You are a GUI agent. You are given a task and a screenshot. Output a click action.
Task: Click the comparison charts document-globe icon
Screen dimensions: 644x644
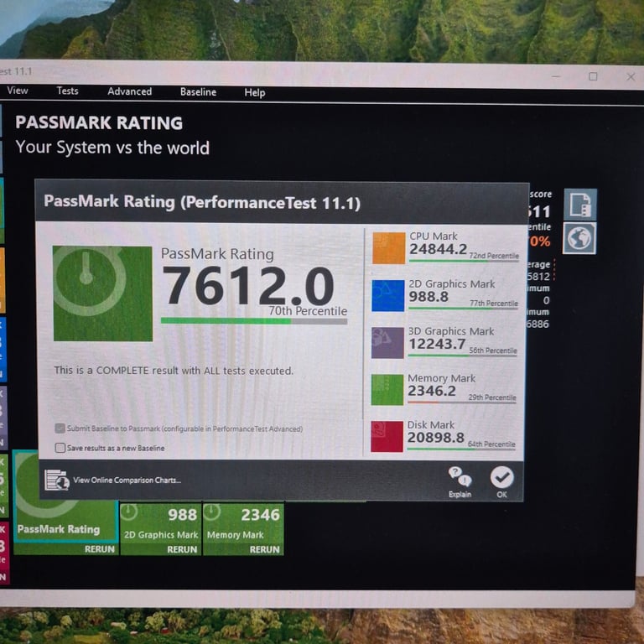click(x=57, y=480)
